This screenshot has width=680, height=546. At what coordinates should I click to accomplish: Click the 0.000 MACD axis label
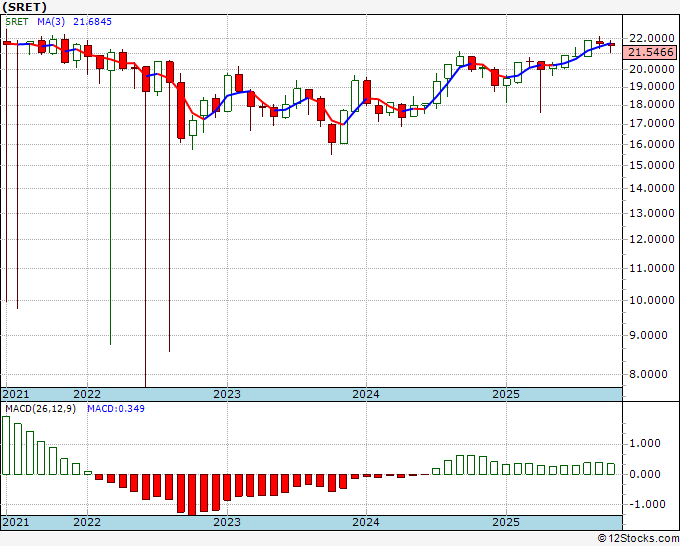(x=646, y=474)
